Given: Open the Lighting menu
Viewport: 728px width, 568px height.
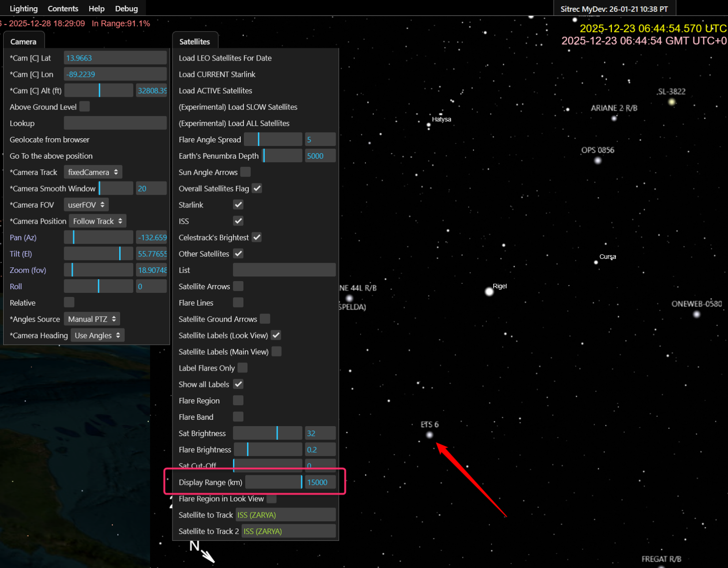Looking at the screenshot, I should click(x=24, y=9).
